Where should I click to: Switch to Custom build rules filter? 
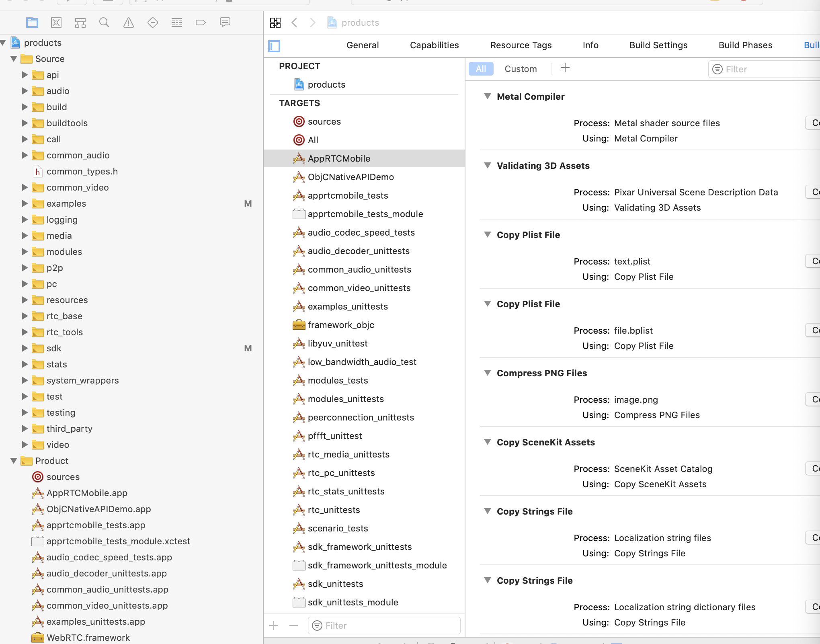pos(521,69)
